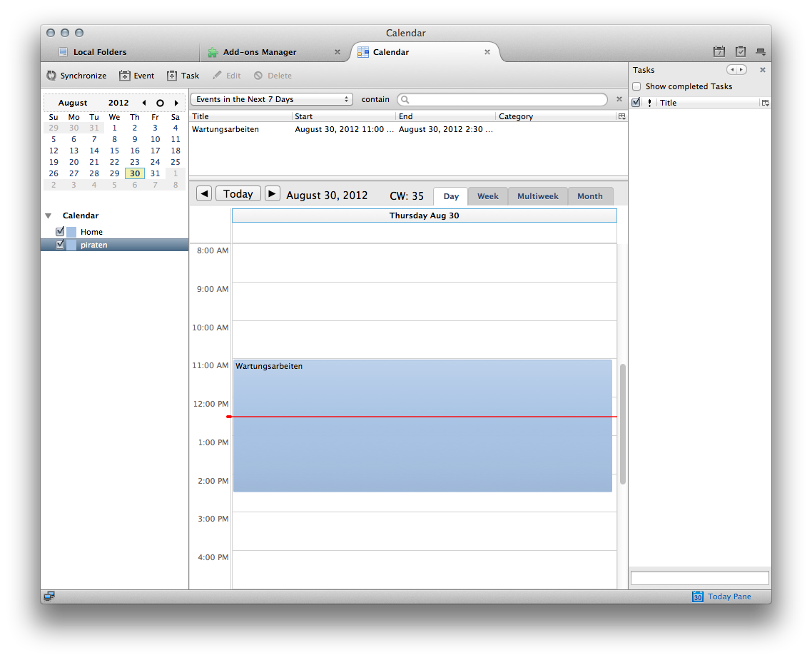The height and width of the screenshot is (660, 812).
Task: Click the Today button
Action: pos(238,194)
